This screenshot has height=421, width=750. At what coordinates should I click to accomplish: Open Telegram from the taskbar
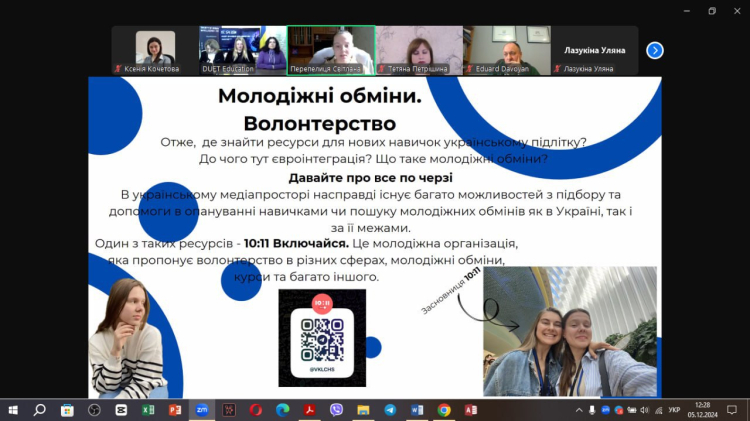point(391,409)
